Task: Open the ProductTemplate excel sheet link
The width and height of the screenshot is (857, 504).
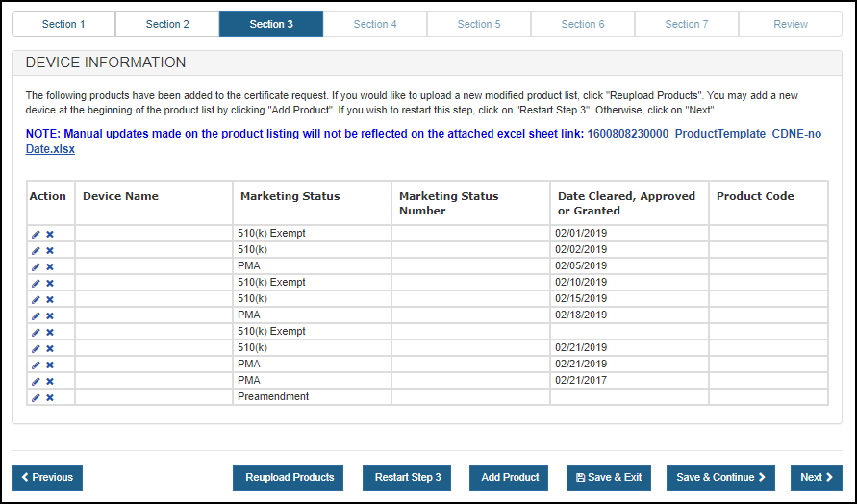Action: tap(703, 134)
